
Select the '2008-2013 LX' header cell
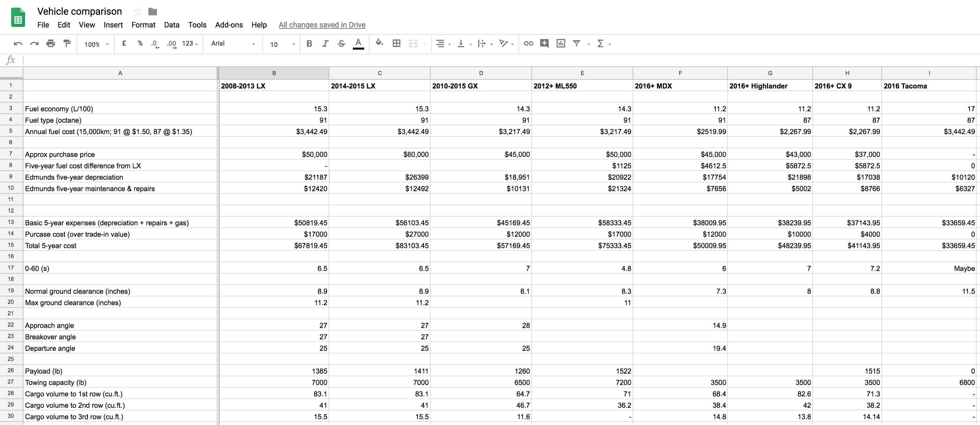coord(274,85)
